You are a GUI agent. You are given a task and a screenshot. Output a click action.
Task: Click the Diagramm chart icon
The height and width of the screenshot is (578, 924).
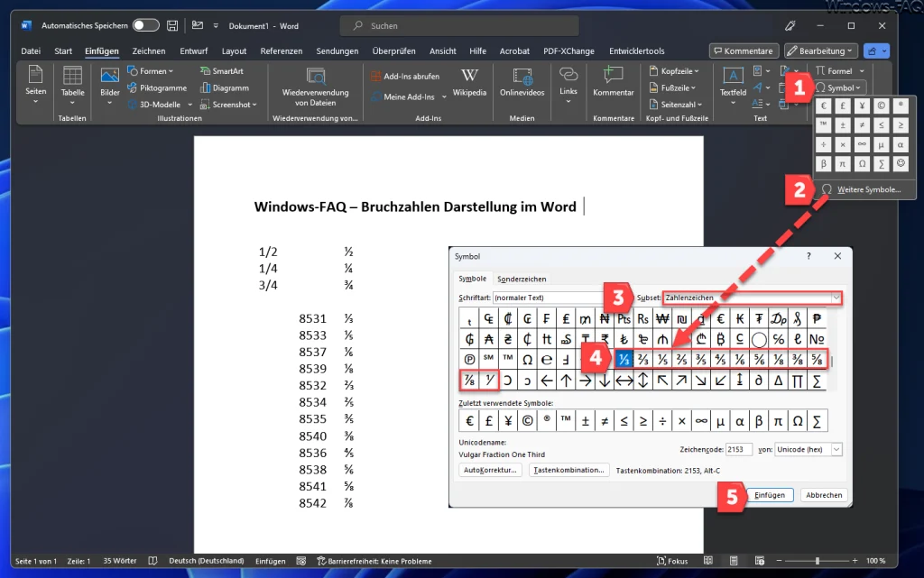tap(225, 87)
